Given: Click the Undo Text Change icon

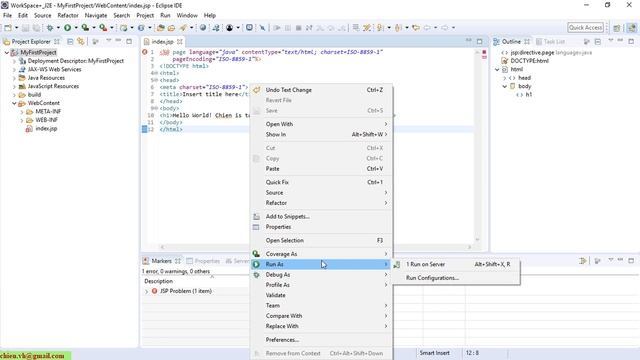Looking at the screenshot, I should (256, 90).
